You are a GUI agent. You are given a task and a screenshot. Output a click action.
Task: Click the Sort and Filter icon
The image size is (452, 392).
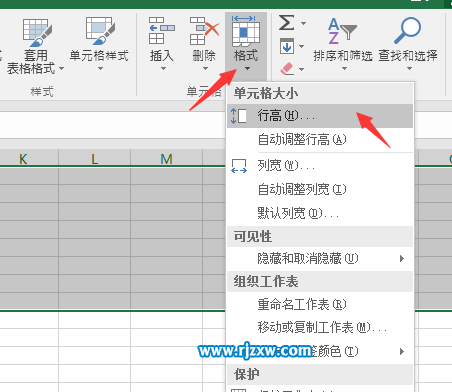[x=342, y=31]
